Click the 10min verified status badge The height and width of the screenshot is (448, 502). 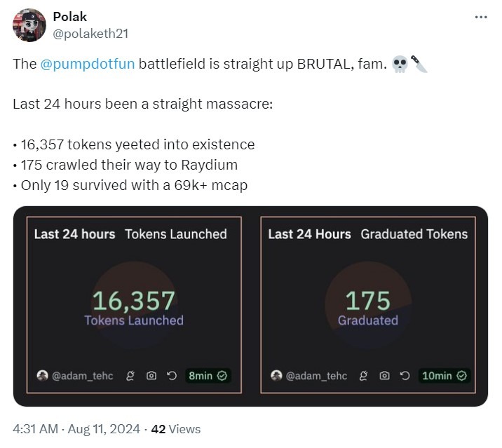click(x=444, y=376)
